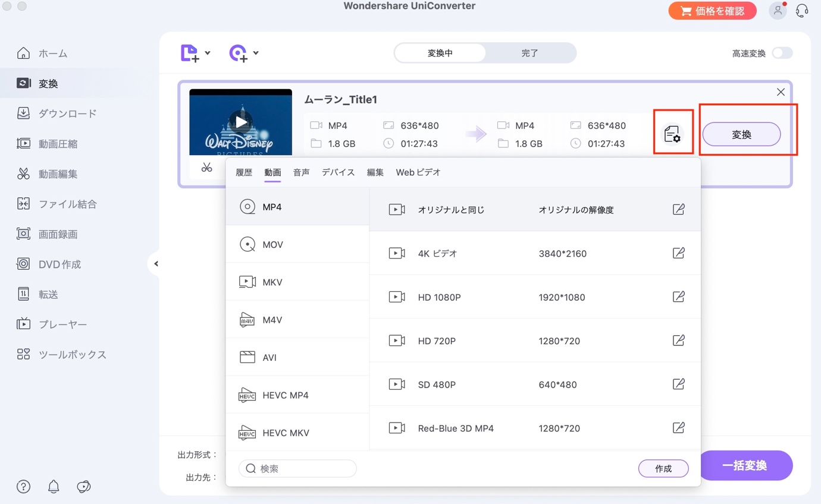Click the 変換 button for ムーラン_Title1
The width and height of the screenshot is (821, 504).
[x=741, y=134]
